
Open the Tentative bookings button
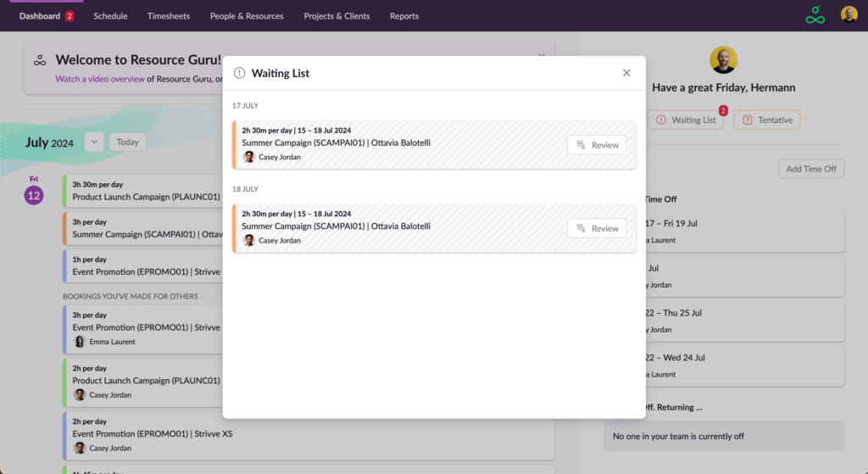(x=766, y=120)
